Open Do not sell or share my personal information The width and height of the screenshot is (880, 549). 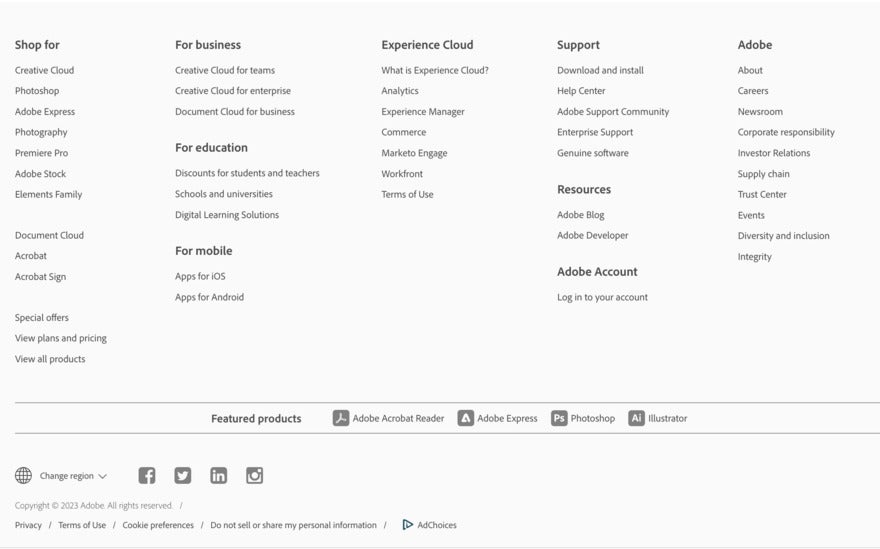pos(294,525)
